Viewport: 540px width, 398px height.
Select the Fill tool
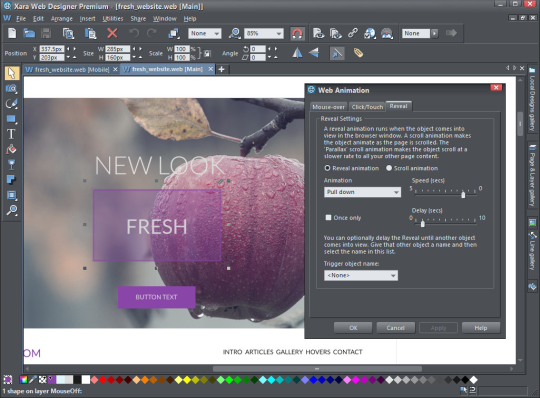pyautogui.click(x=11, y=149)
